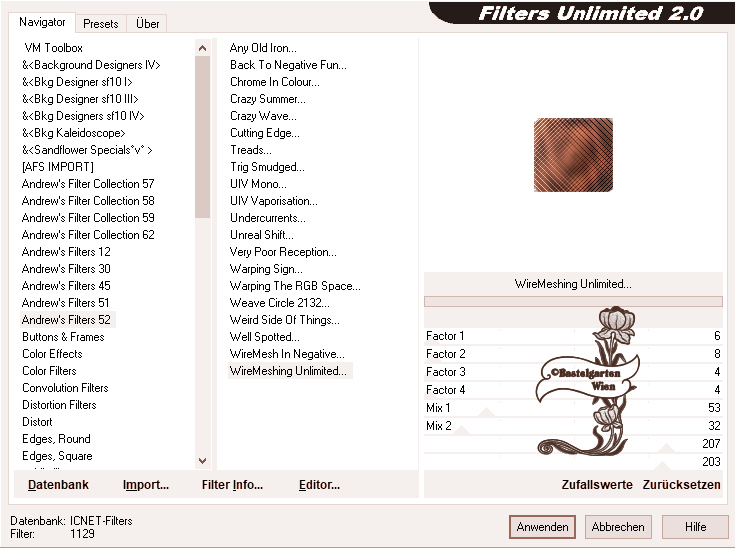
Task: Open the Über tab
Action: [147, 23]
